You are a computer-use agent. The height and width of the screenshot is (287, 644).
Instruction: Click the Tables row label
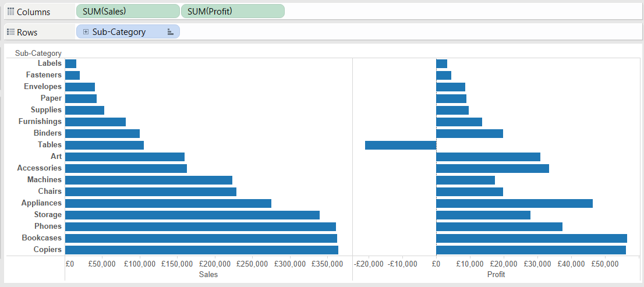(x=49, y=144)
